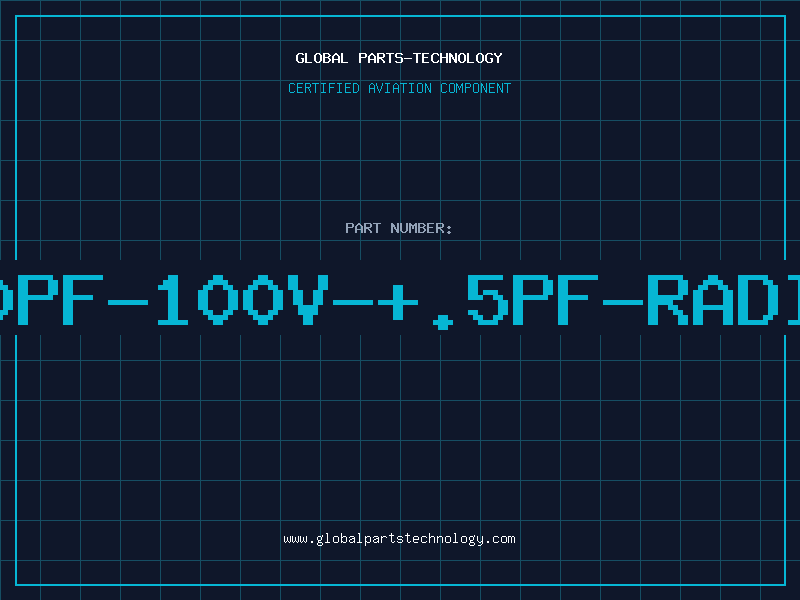
Task: Open the www.globalpartstechnology.com link
Action: [x=399, y=539]
